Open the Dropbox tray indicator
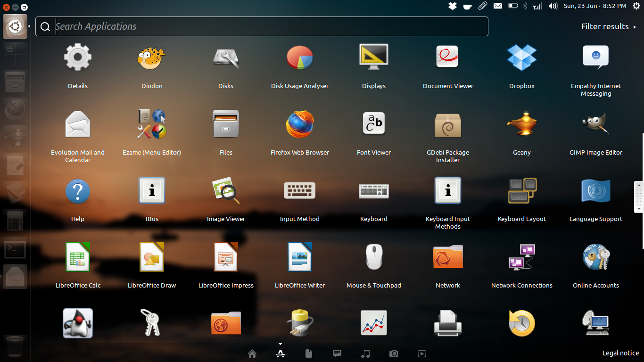 click(452, 6)
